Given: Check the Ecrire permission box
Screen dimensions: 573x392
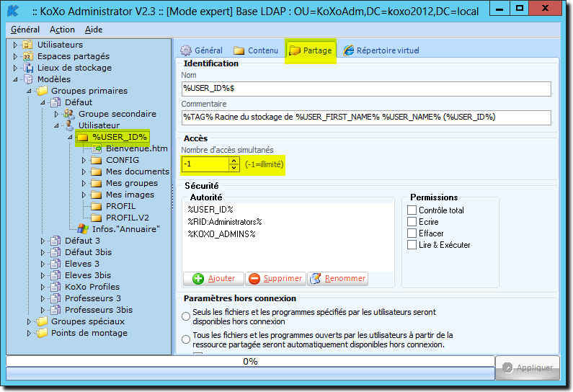Looking at the screenshot, I should pyautogui.click(x=412, y=222).
